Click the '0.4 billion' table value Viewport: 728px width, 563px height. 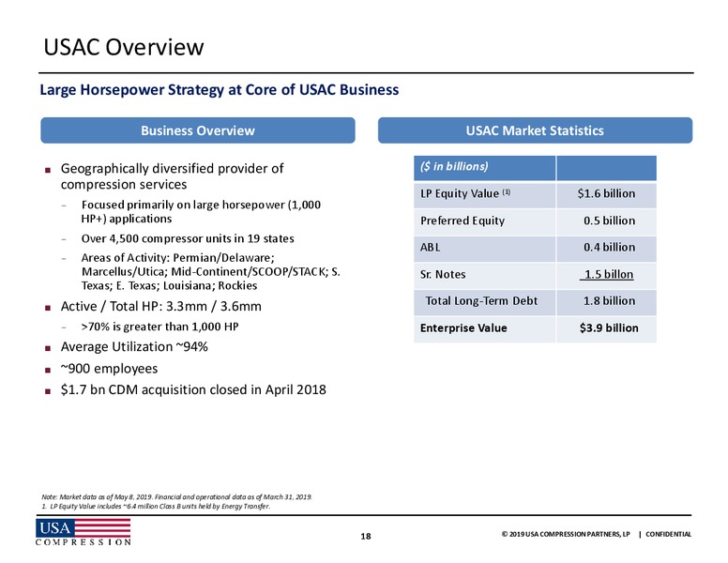[609, 247]
